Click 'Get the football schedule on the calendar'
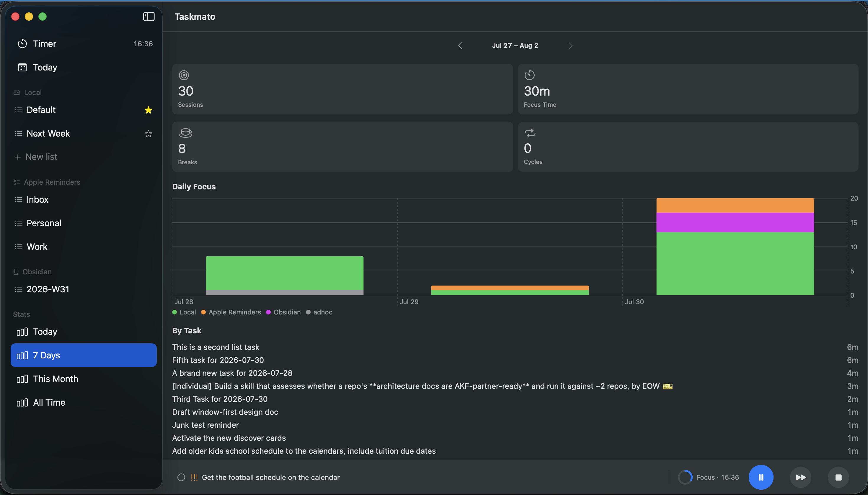This screenshot has height=495, width=868. [x=270, y=477]
